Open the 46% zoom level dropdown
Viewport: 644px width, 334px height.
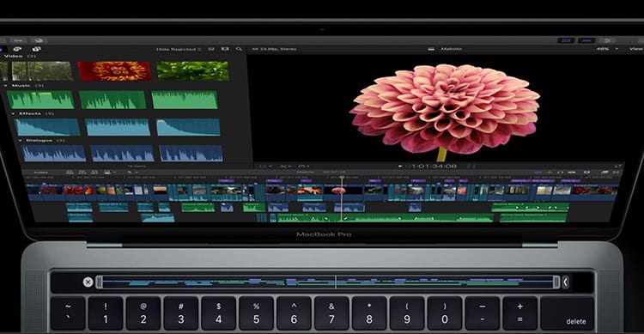tap(607, 49)
